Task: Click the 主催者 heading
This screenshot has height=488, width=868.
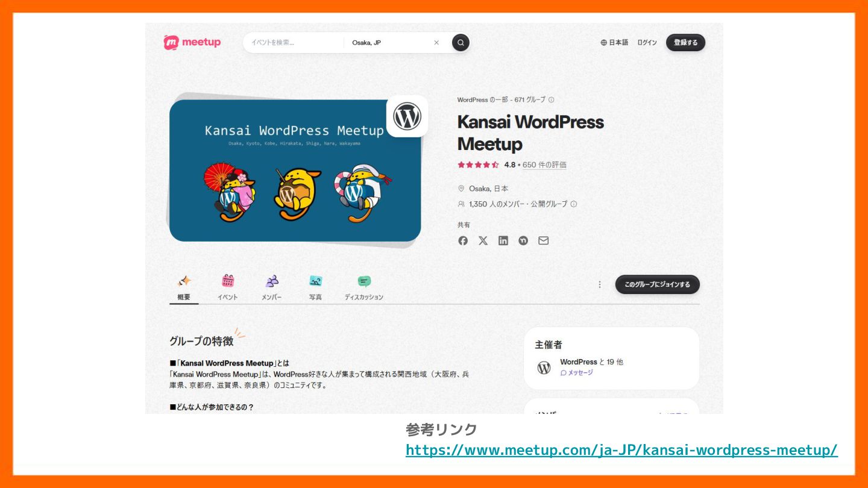Action: (549, 345)
